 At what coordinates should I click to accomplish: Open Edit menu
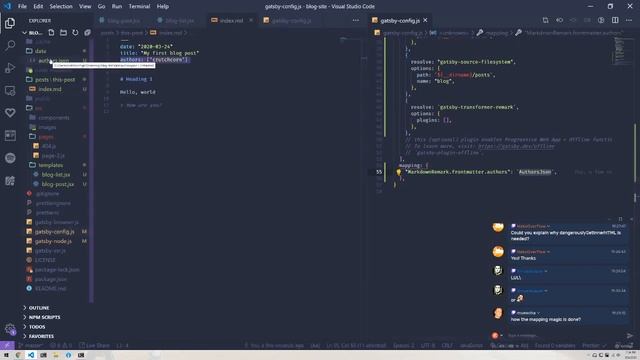(38, 6)
